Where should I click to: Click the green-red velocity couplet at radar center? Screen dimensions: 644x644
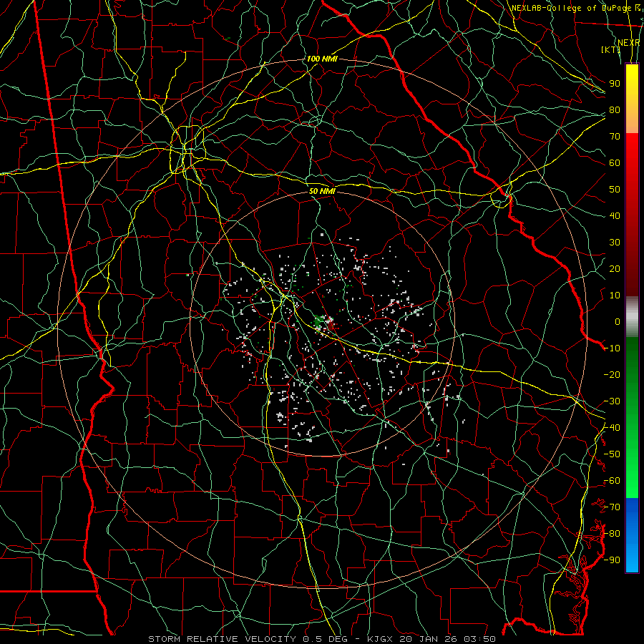click(325, 323)
